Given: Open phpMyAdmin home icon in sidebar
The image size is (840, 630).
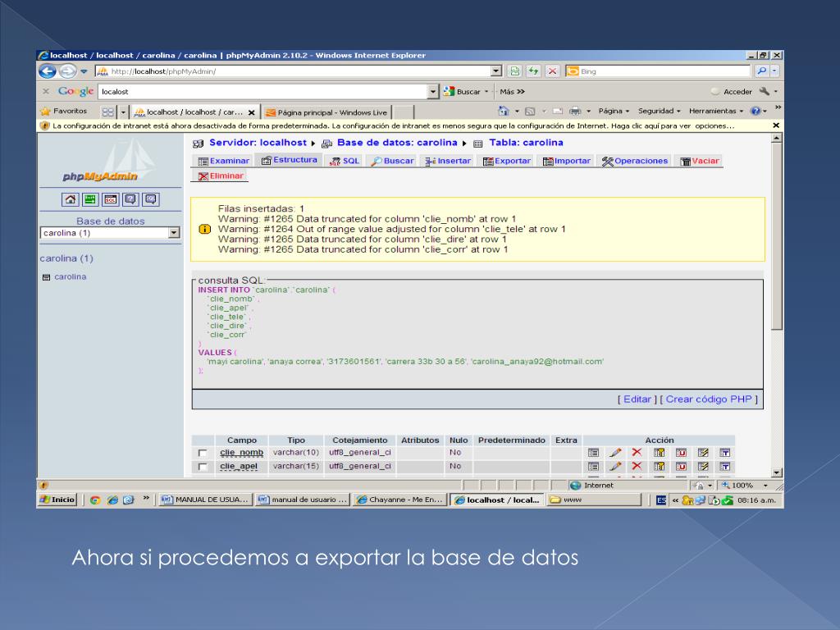Looking at the screenshot, I should [x=71, y=200].
